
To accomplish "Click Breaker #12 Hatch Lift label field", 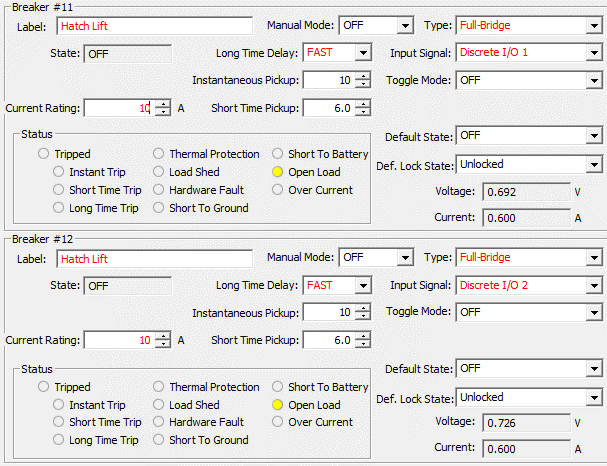I will click(x=154, y=259).
